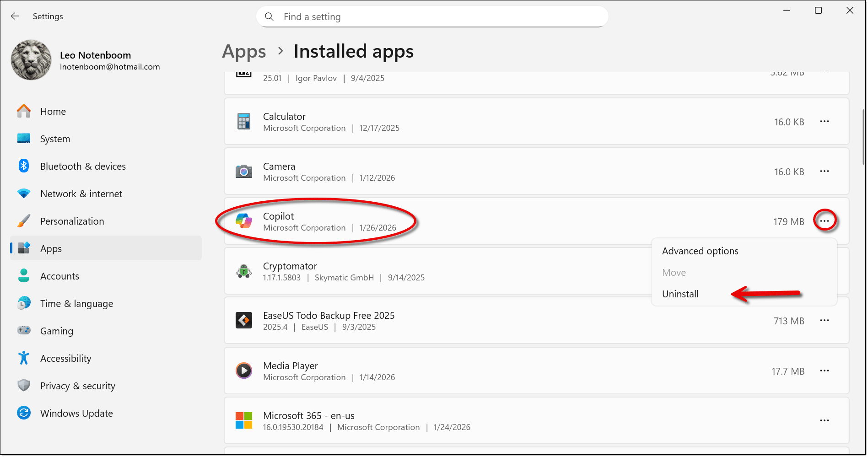The height and width of the screenshot is (457, 868).
Task: Click the Media Player icon
Action: click(243, 371)
